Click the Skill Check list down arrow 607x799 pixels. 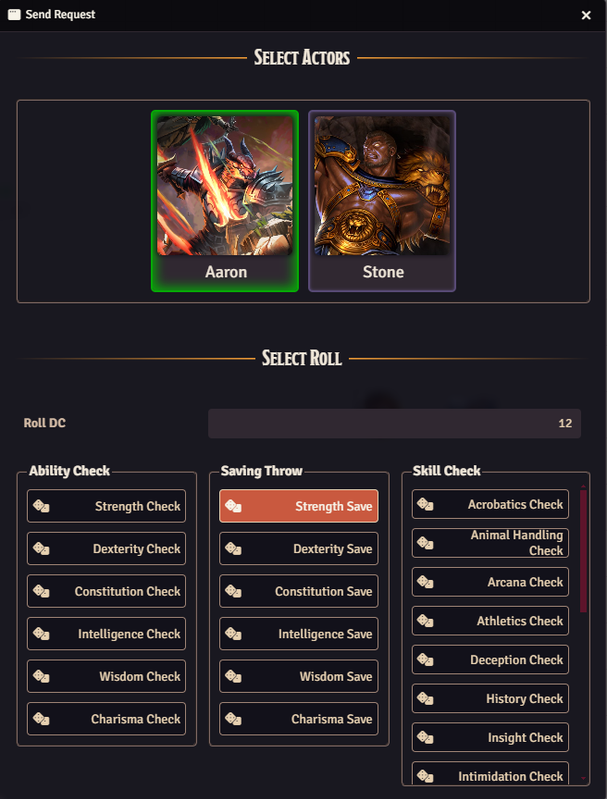[584, 779]
